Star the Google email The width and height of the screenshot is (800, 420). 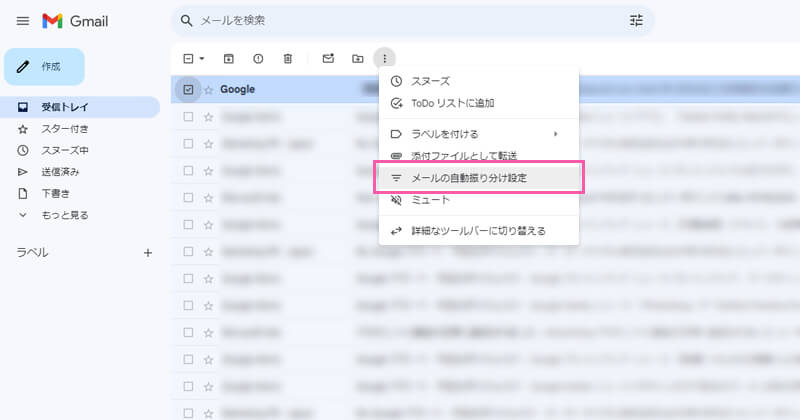tap(209, 89)
